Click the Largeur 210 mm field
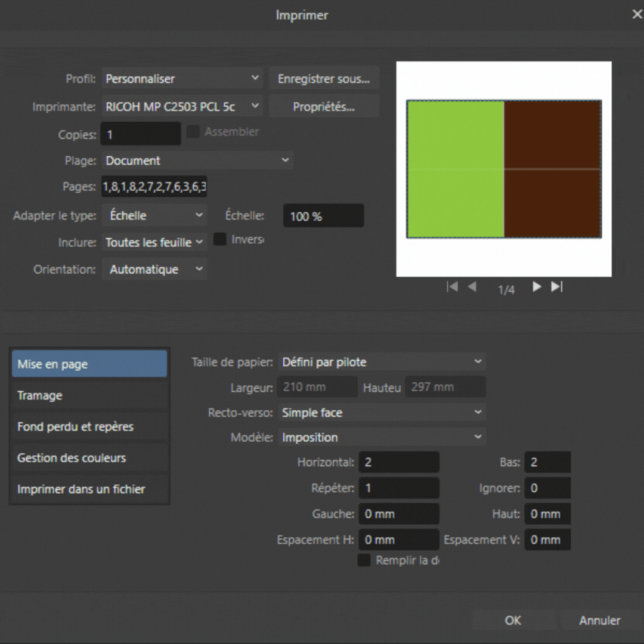This screenshot has height=644, width=644. point(317,387)
